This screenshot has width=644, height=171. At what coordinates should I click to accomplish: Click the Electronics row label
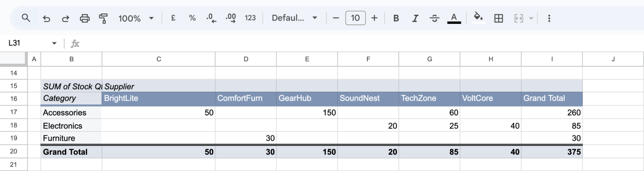(x=71, y=126)
